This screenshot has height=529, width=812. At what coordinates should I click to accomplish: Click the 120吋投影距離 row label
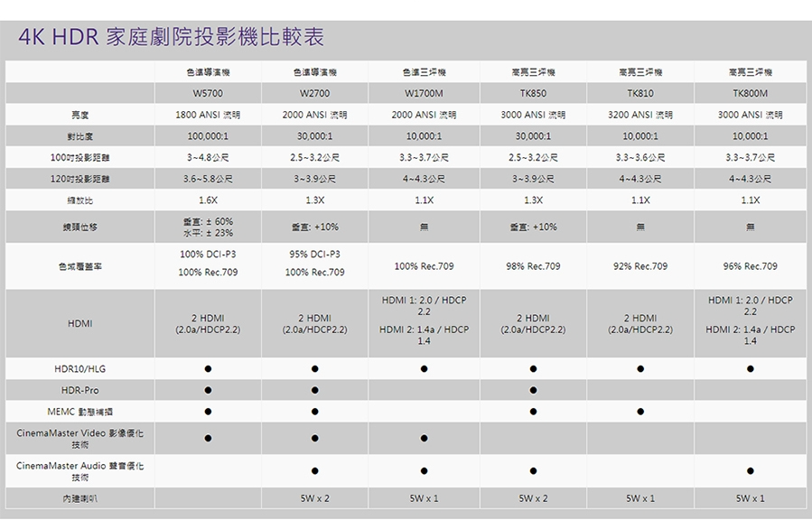tap(79, 179)
